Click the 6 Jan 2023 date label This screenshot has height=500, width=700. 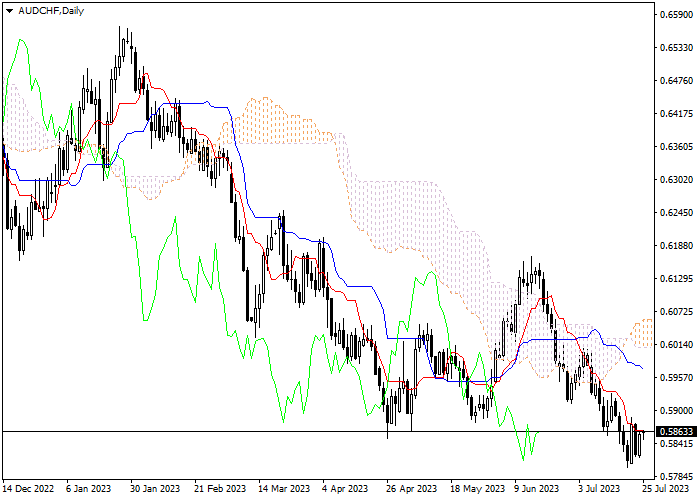click(x=88, y=489)
